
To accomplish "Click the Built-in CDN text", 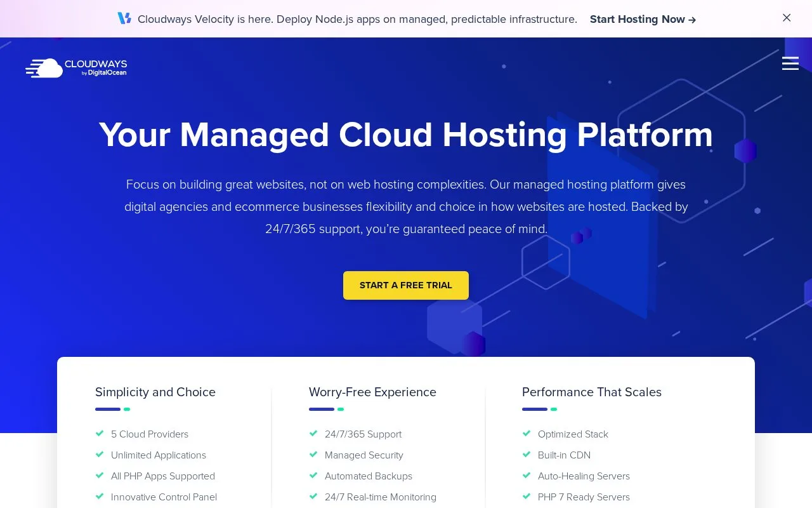I will 564,455.
